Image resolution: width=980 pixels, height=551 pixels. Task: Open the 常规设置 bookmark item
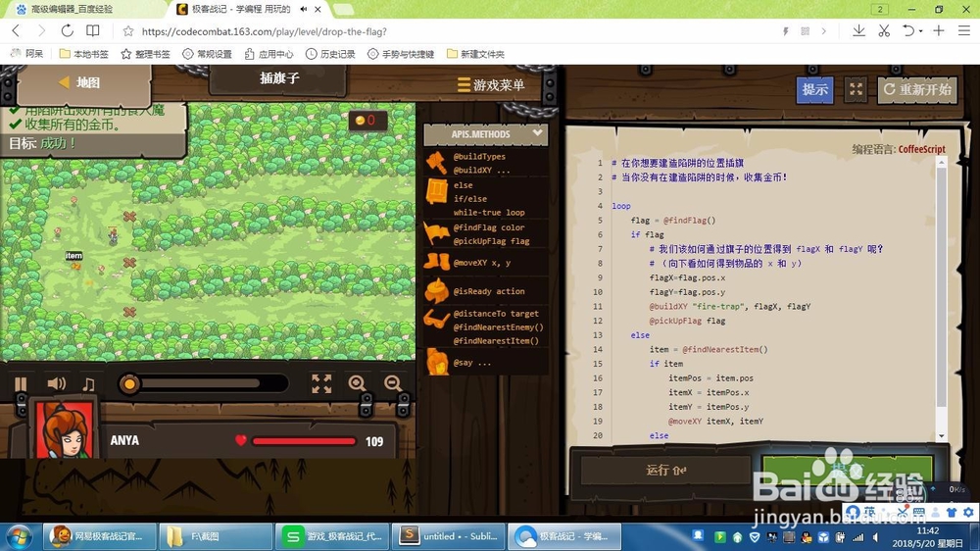pos(207,54)
